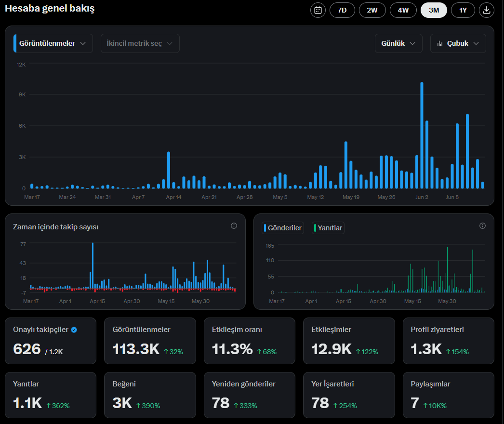Open the Görüntülenmeler 113.3K card
The height and width of the screenshot is (424, 504).
pyautogui.click(x=150, y=341)
